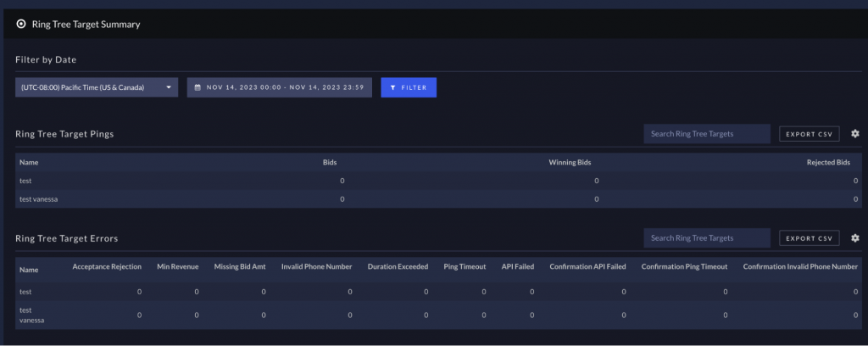
Task: Select the test vanessa row in the Pings table
Action: click(41, 199)
